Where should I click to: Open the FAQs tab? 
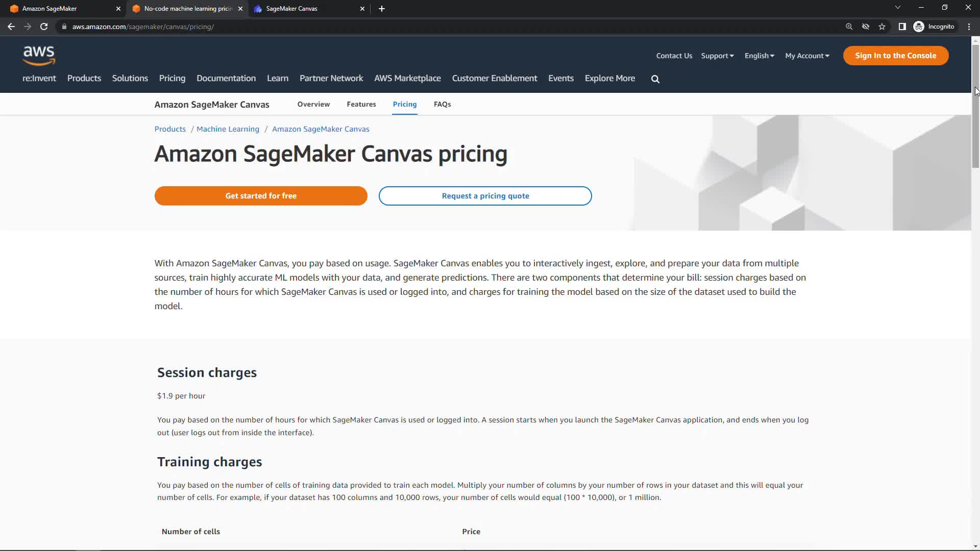click(442, 104)
